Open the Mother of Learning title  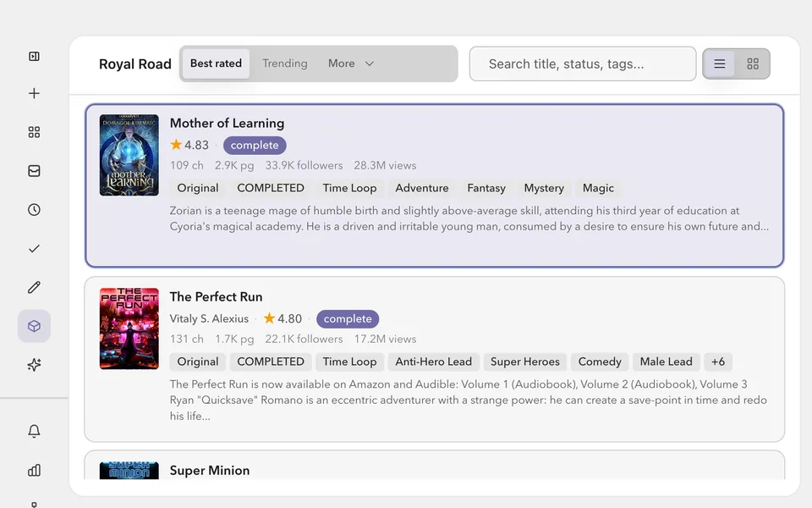point(227,124)
